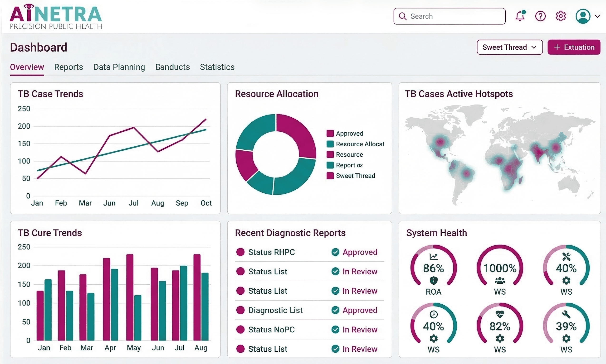Click the Extuation button
The height and width of the screenshot is (364, 606).
coord(574,47)
